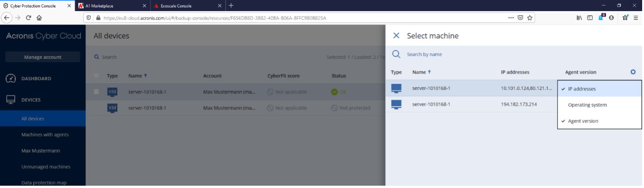Bookmark this page with star
644x188 pixels.
tap(530, 18)
